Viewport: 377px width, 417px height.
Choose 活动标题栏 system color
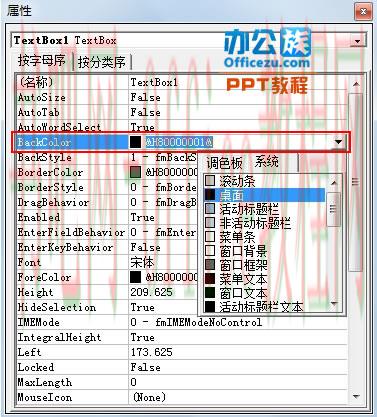coord(264,209)
